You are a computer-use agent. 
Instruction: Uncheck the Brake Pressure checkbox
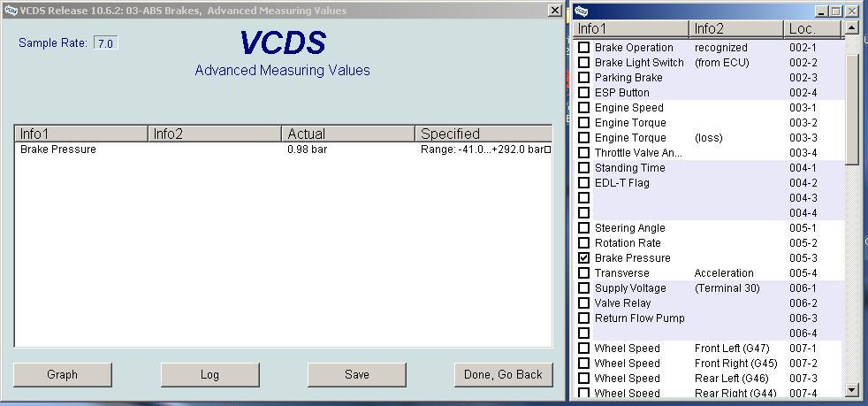click(x=583, y=258)
